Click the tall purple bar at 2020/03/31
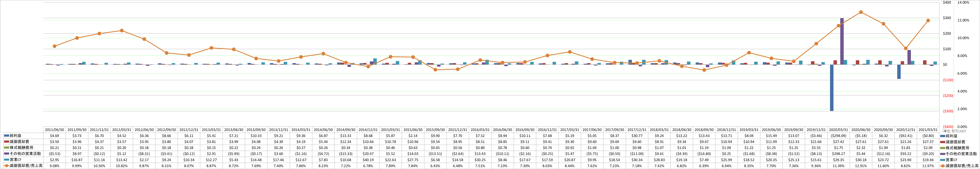The height and width of the screenshot is (169, 980). [842, 41]
